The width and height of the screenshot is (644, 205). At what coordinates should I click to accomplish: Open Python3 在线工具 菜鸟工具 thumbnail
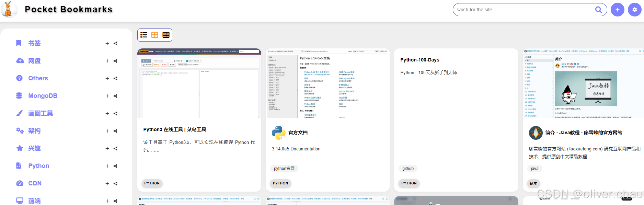(199, 83)
